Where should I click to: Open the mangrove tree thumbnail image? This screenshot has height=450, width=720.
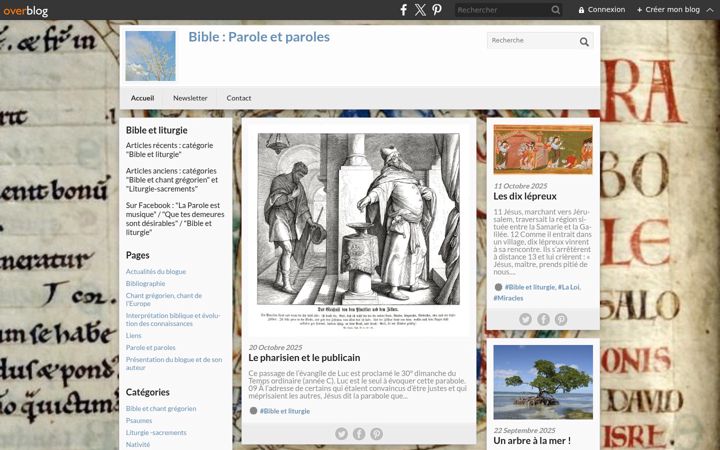[543, 382]
